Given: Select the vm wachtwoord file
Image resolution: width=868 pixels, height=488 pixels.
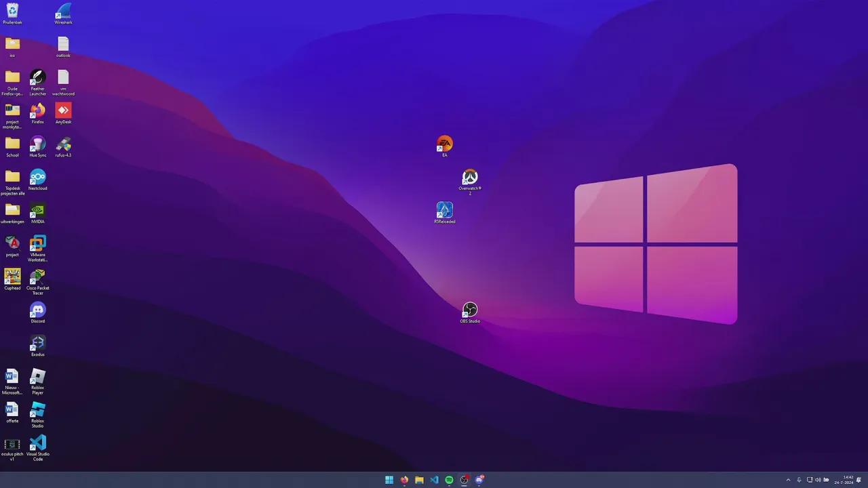Looking at the screenshot, I should tap(63, 83).
